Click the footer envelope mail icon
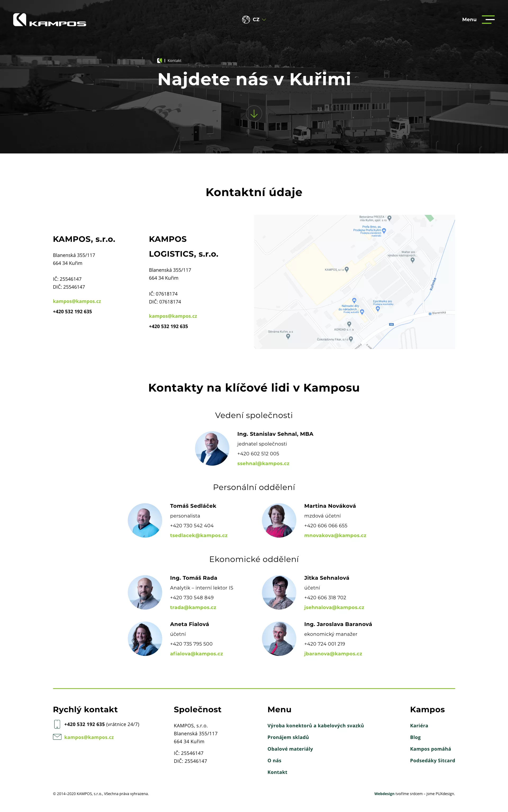The width and height of the screenshot is (508, 812). [x=57, y=737]
